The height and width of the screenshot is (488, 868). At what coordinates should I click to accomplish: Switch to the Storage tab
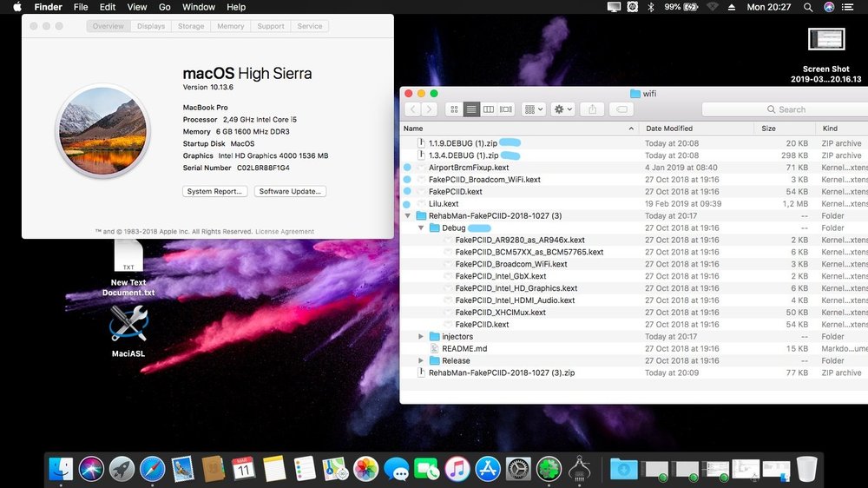point(190,26)
